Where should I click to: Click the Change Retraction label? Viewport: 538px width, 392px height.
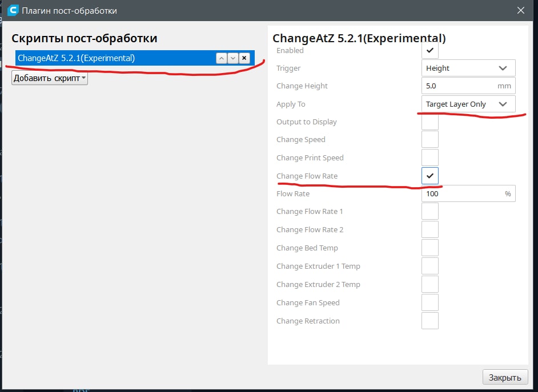click(x=308, y=321)
